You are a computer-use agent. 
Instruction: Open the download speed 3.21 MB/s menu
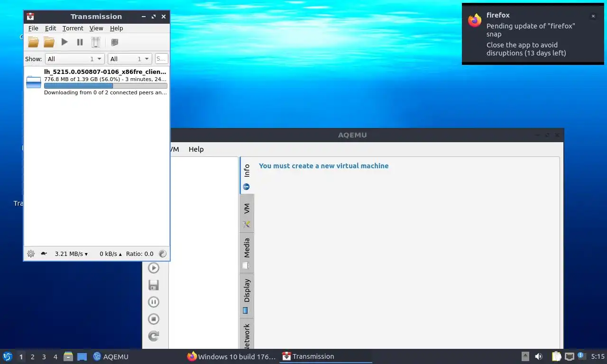coord(71,254)
